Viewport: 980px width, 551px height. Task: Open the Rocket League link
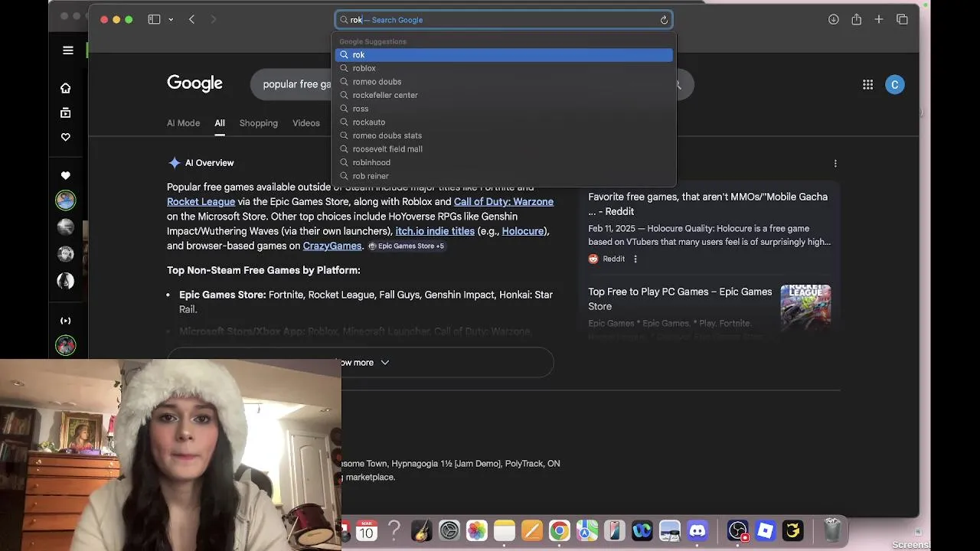coord(201,202)
